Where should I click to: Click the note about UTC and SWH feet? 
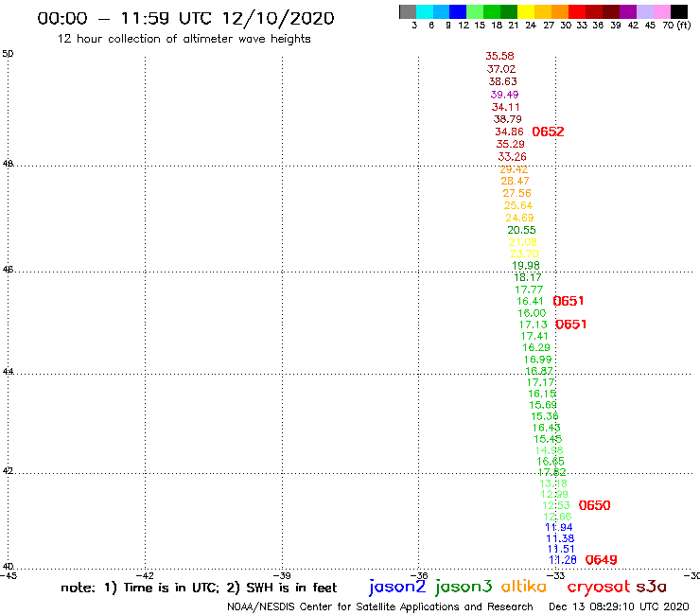(199, 588)
